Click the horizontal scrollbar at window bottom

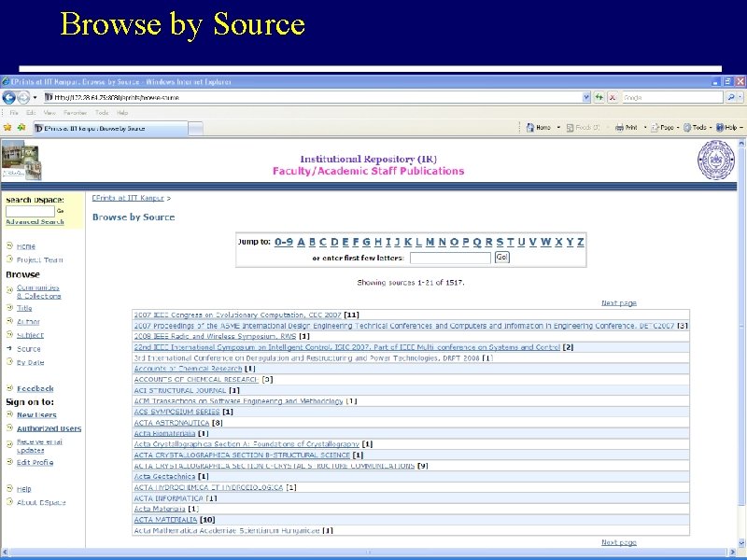(369, 553)
